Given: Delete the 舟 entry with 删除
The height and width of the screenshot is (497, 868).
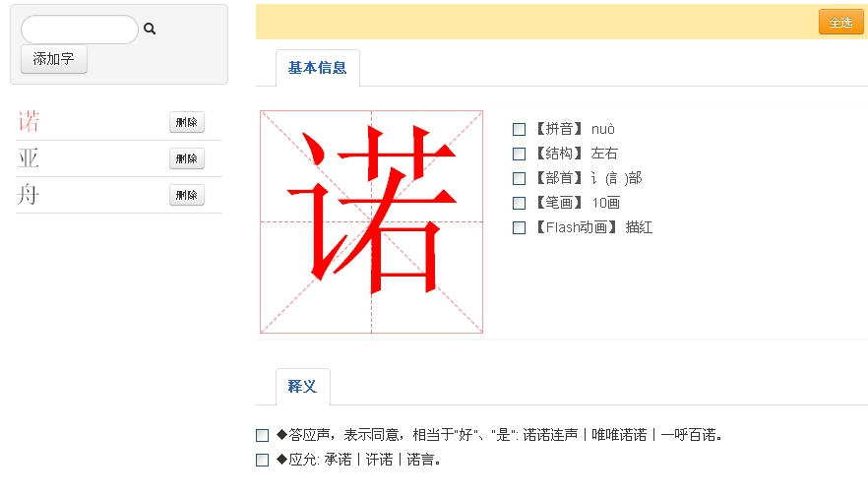Looking at the screenshot, I should coord(187,196).
